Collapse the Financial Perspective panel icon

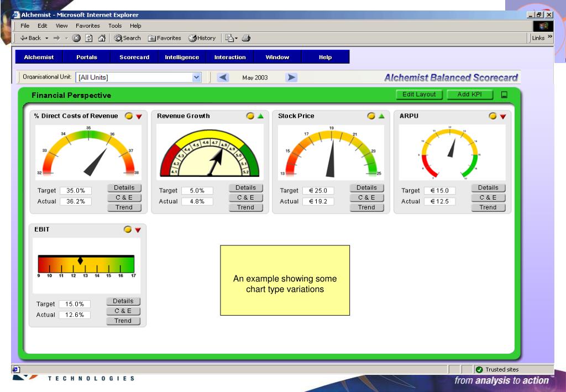(x=504, y=95)
